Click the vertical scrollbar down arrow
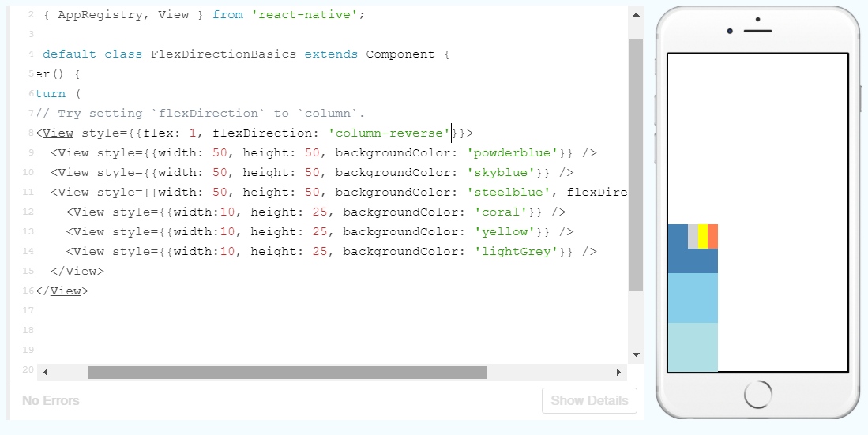This screenshot has width=868, height=435. pyautogui.click(x=636, y=354)
